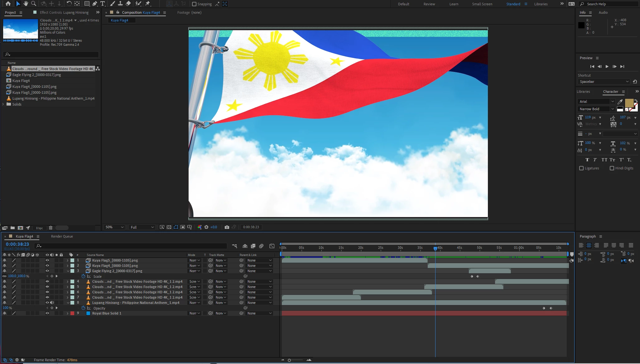Enable the Ligatures checkbox
Screen dimensions: 640x364
[x=581, y=168]
